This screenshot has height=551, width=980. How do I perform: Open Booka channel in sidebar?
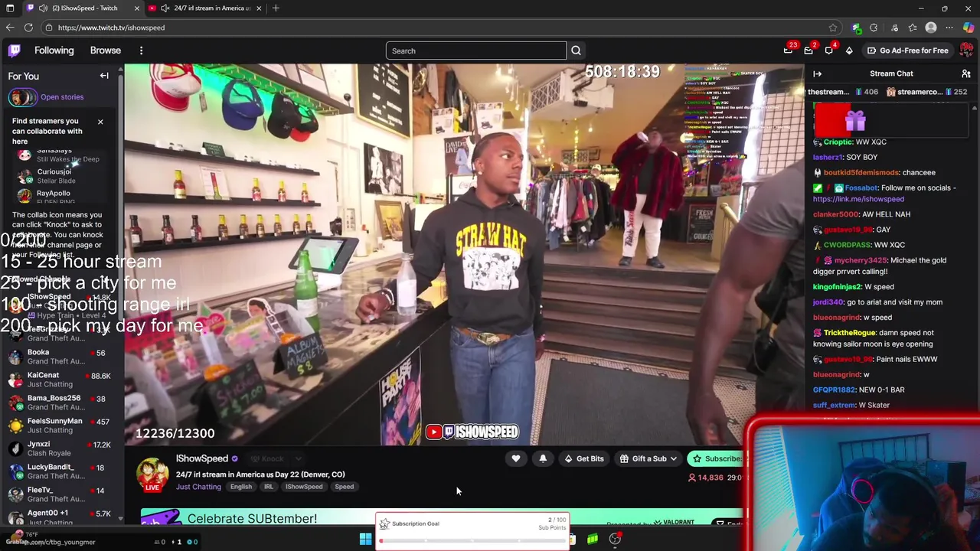point(61,357)
